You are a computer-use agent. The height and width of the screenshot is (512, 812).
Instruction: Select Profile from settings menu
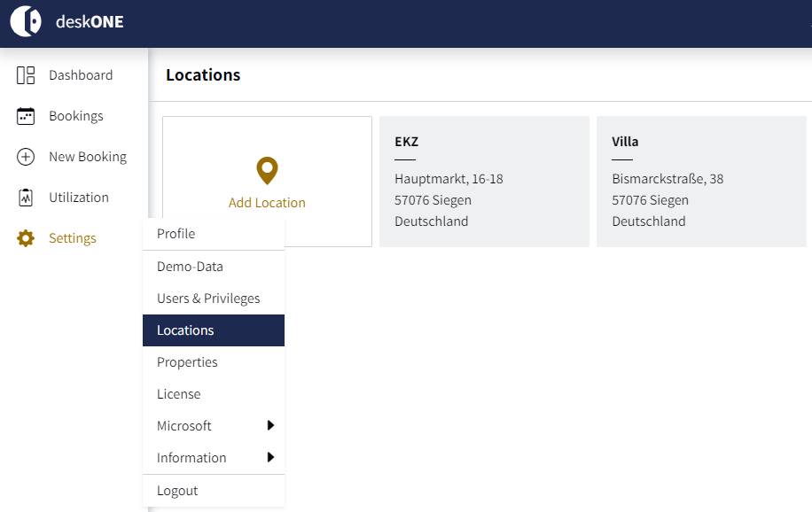(x=214, y=234)
